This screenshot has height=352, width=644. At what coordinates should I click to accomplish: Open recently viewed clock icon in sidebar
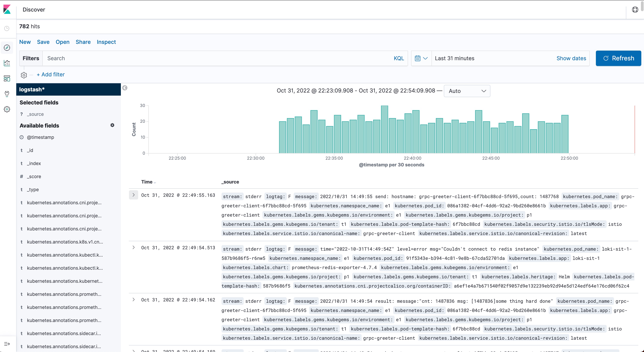point(7,28)
